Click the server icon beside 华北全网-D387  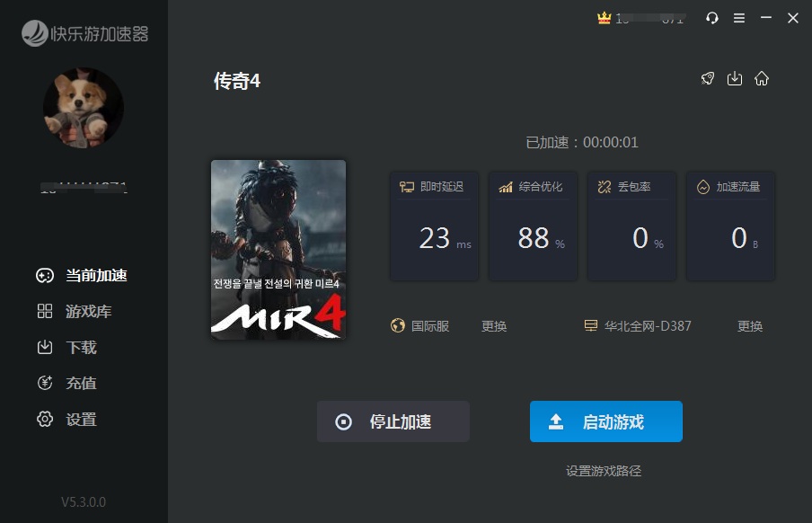tap(591, 325)
